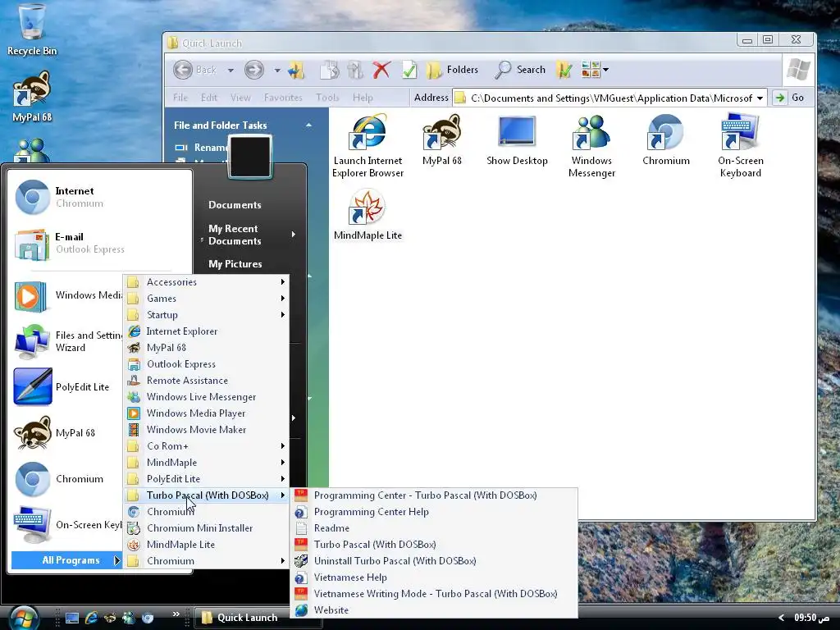
Task: Click the Windows Start orb
Action: pyautogui.click(x=23, y=619)
